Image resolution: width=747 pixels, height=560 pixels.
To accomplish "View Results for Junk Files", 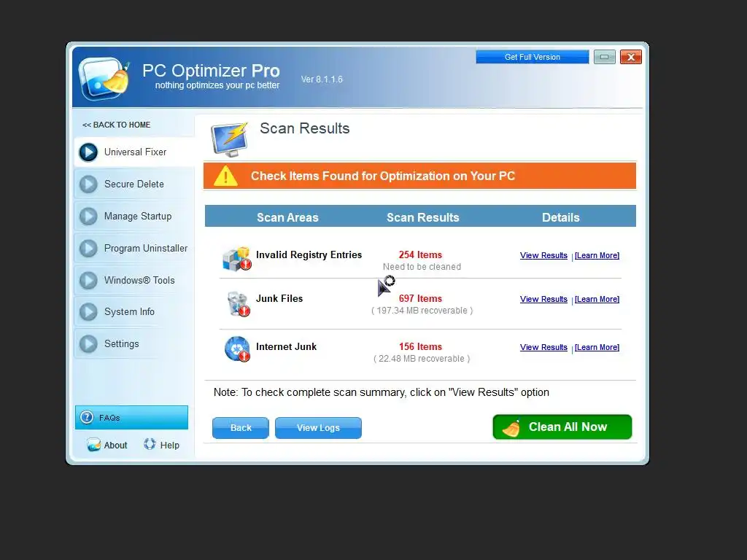I will tap(543, 299).
